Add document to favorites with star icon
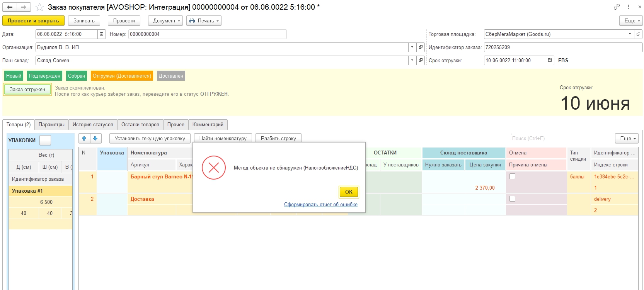This screenshot has width=644, height=290. 39,7
